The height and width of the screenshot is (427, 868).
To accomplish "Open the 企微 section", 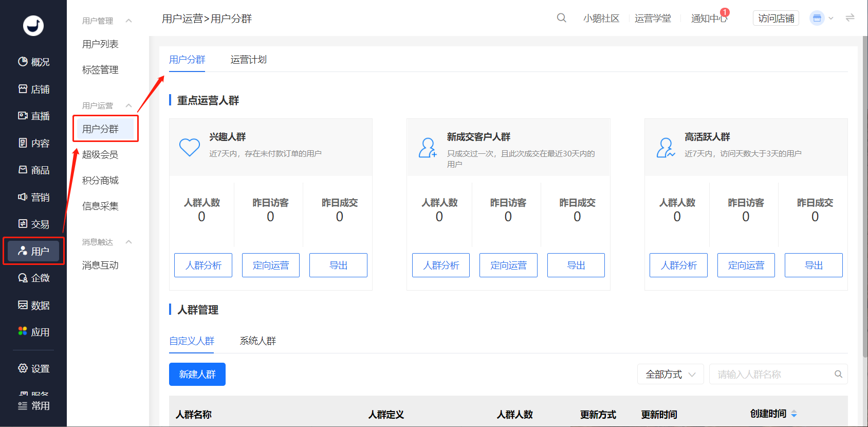I will pos(33,278).
